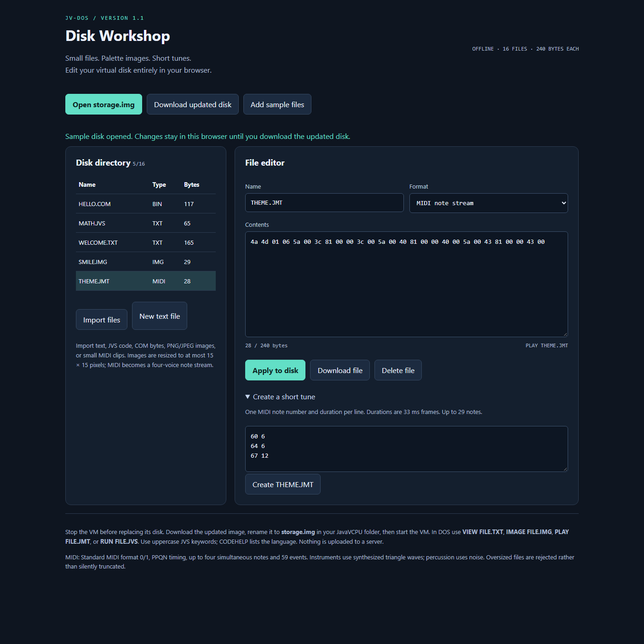Image resolution: width=644 pixels, height=644 pixels.
Task: Click the Bytes column header
Action: [x=191, y=184]
